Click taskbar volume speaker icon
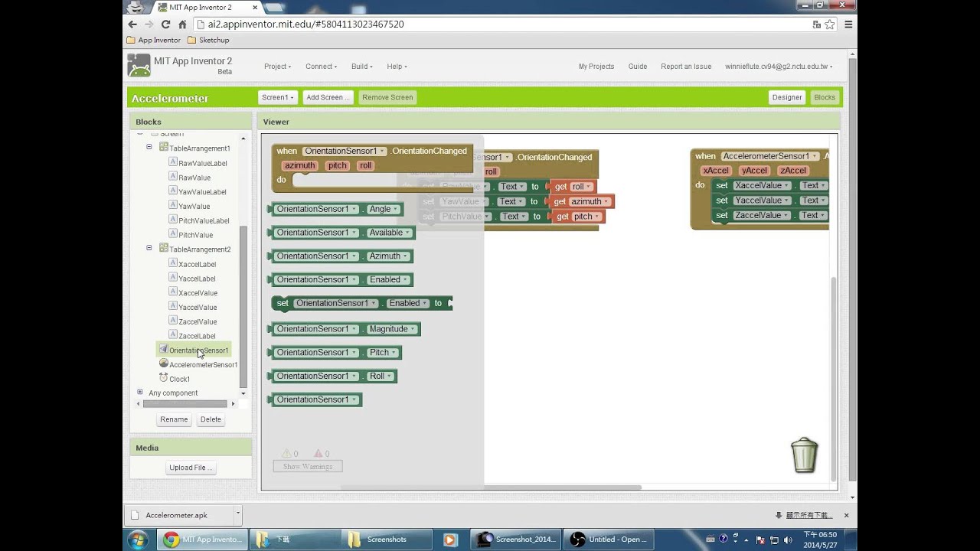 point(788,540)
